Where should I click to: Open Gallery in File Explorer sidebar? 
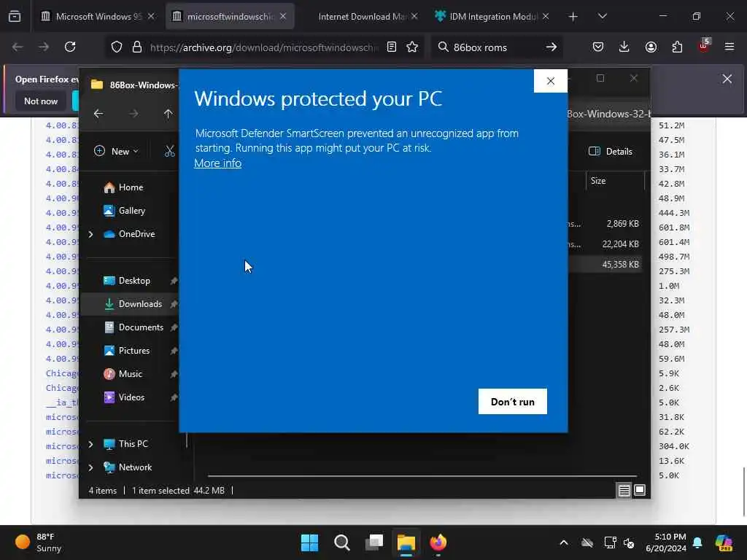124,211
